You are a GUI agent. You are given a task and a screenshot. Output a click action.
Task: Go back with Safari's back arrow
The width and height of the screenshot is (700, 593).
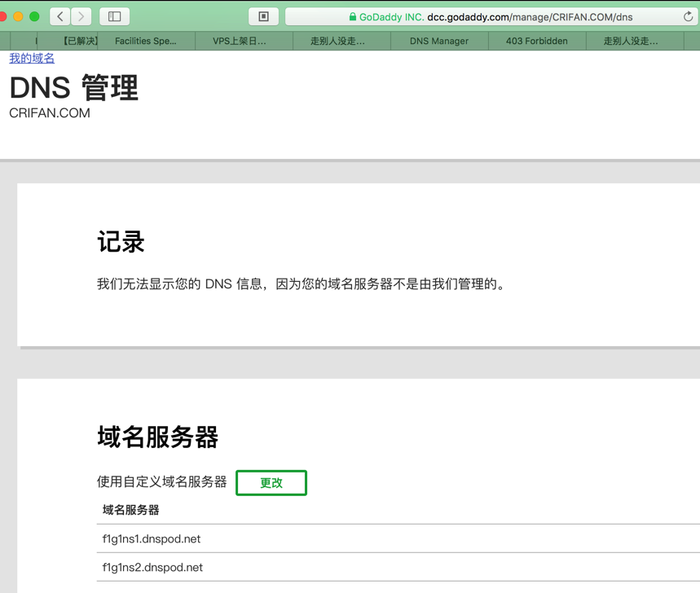point(60,16)
